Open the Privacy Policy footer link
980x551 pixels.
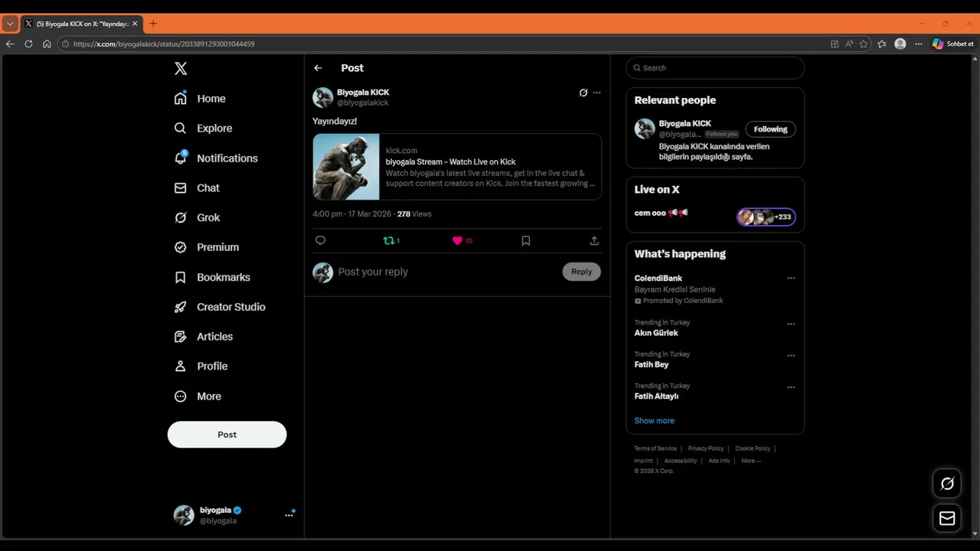pyautogui.click(x=706, y=448)
